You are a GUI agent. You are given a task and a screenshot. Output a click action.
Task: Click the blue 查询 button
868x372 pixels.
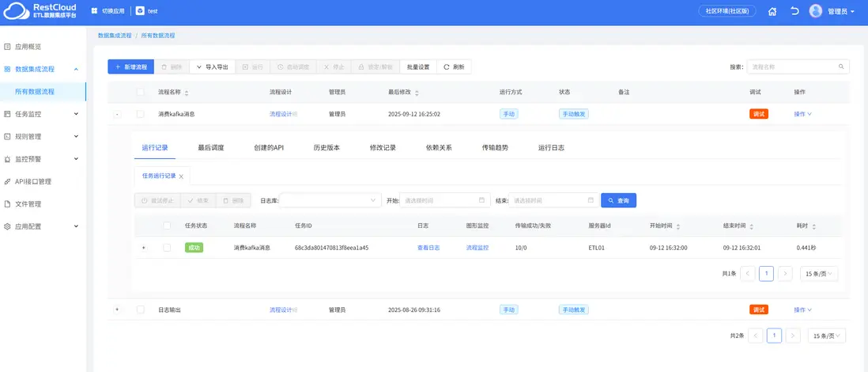[x=618, y=200]
